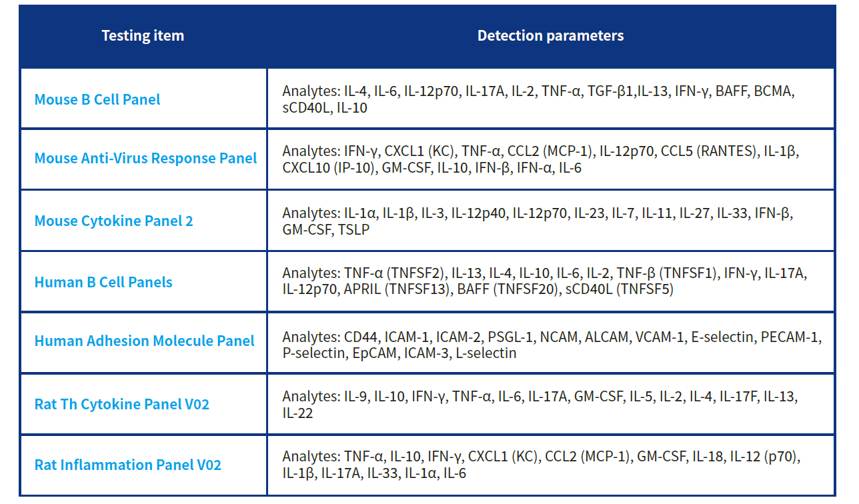Screen dimensions: 859x504
Task: Go to Human Adhesion Molecule Panel
Action: pyautogui.click(x=145, y=341)
